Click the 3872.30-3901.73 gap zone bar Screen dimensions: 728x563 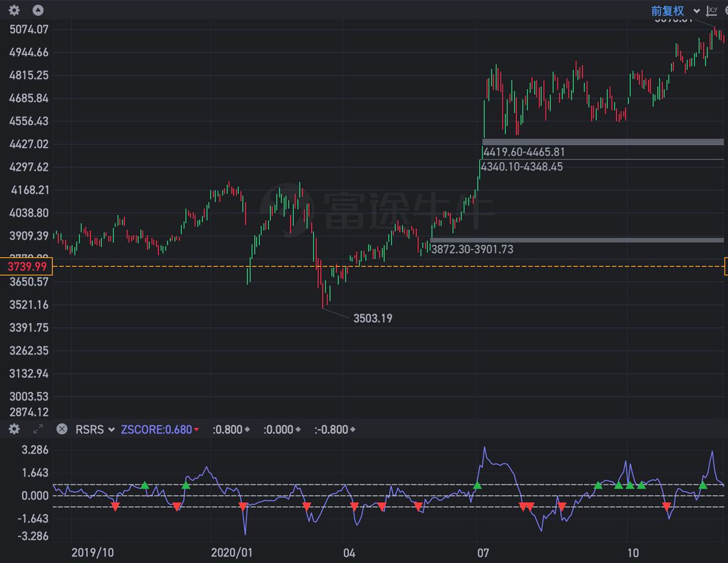[576, 240]
